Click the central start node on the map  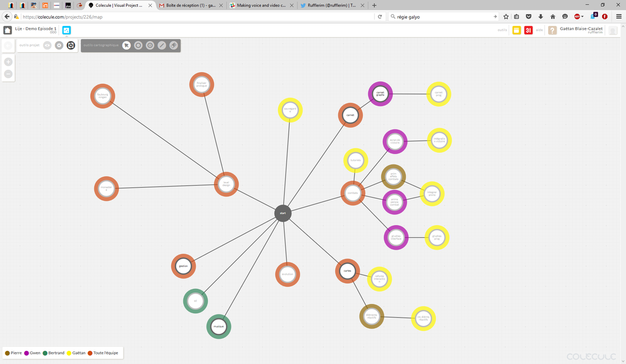click(x=282, y=213)
